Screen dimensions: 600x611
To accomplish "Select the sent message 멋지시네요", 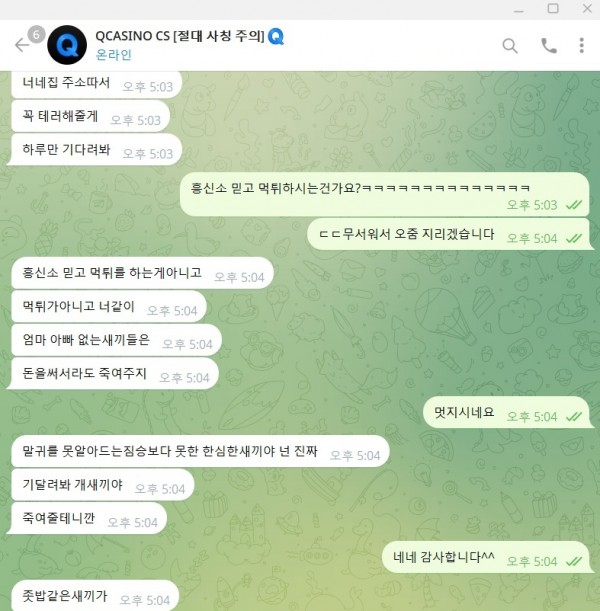I will coord(506,412).
